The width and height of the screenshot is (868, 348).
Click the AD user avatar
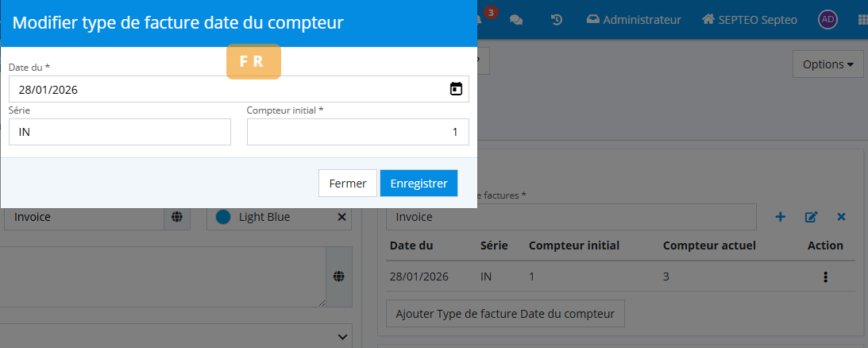(828, 20)
